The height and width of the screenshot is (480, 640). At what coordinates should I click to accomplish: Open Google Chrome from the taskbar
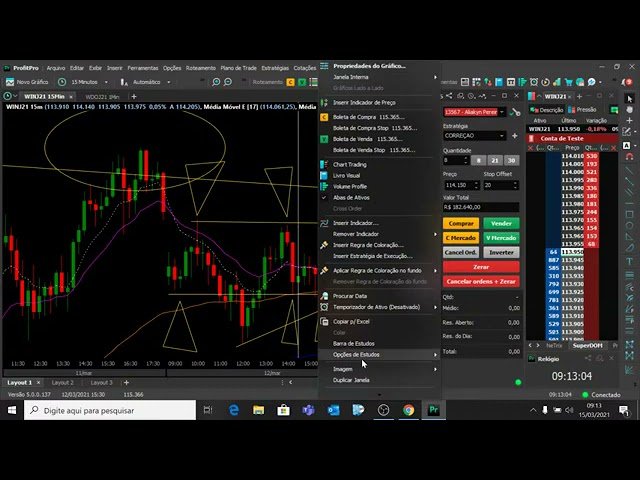coord(409,410)
